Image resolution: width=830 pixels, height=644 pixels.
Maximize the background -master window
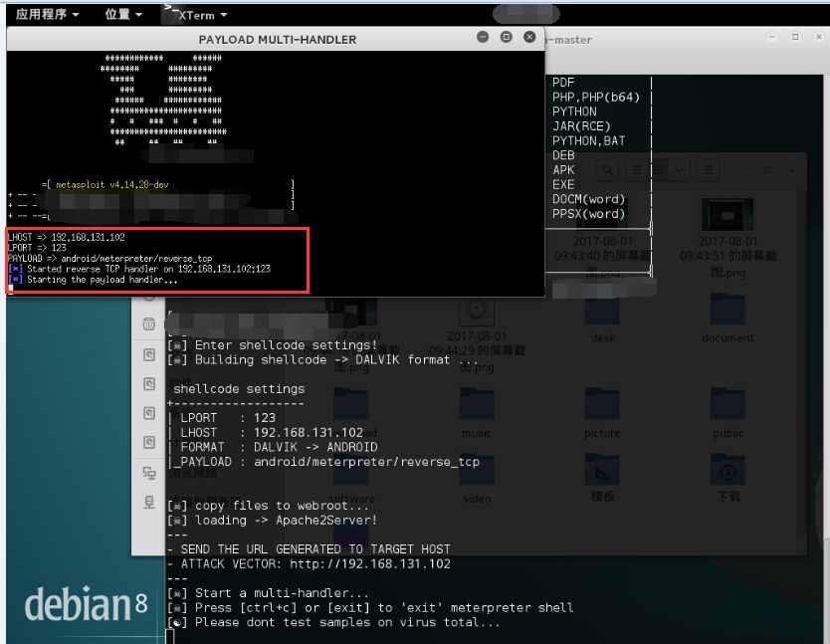(x=795, y=37)
